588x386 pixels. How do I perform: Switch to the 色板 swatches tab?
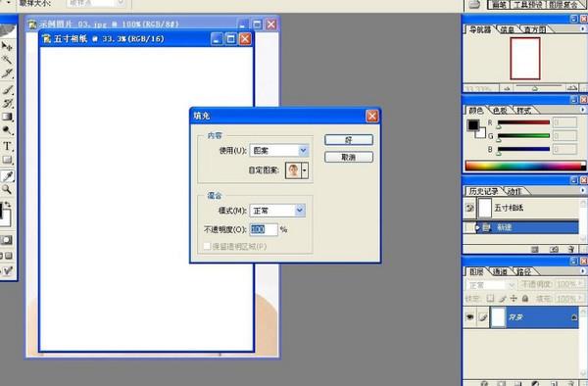500,111
